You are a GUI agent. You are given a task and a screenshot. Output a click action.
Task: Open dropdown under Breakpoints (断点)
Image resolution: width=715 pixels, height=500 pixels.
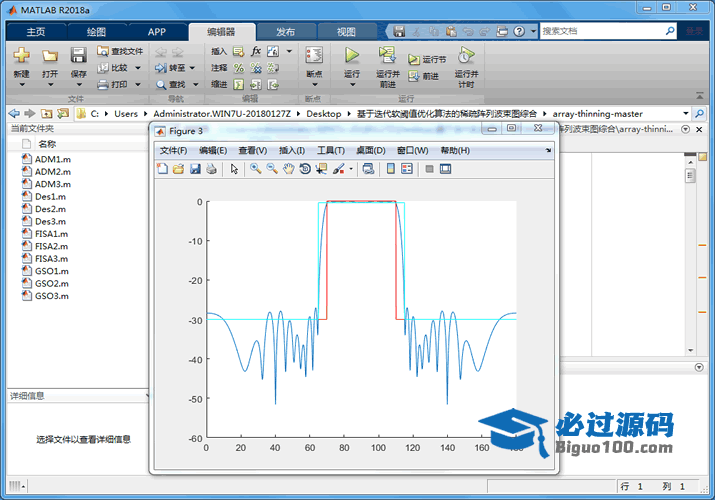(314, 85)
